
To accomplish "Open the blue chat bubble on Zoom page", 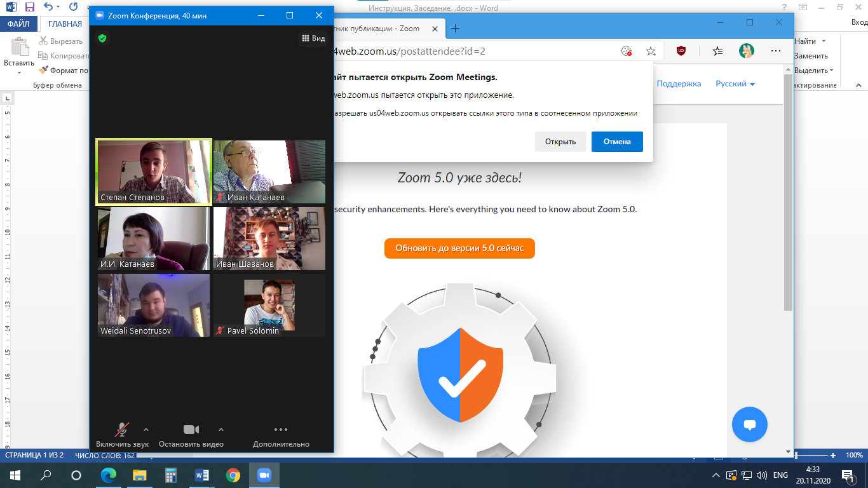I will click(750, 424).
